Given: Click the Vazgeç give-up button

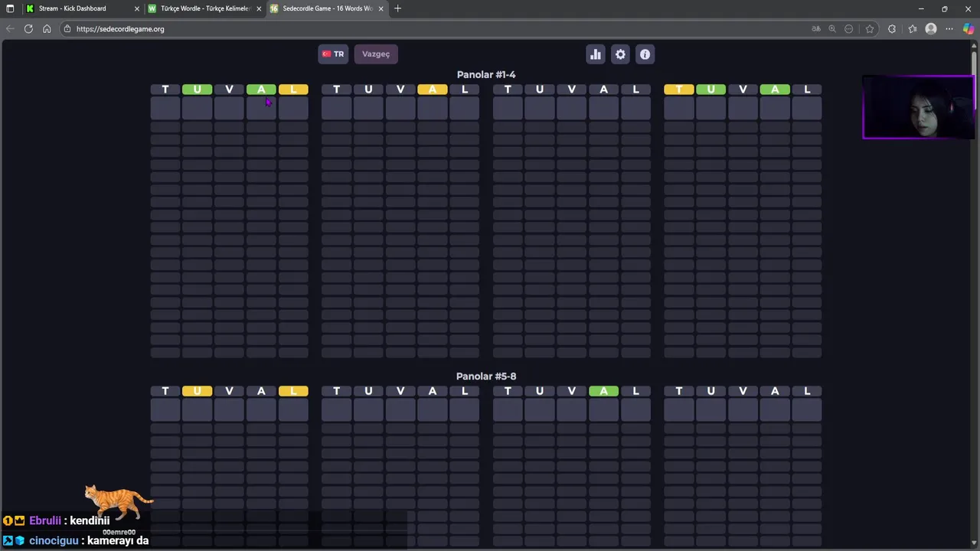Looking at the screenshot, I should [x=376, y=54].
